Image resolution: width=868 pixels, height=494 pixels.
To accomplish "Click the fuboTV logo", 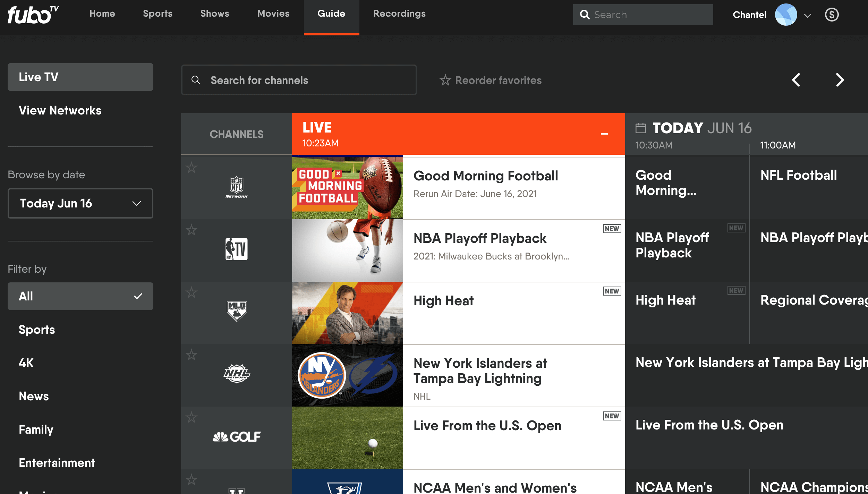I will point(33,15).
